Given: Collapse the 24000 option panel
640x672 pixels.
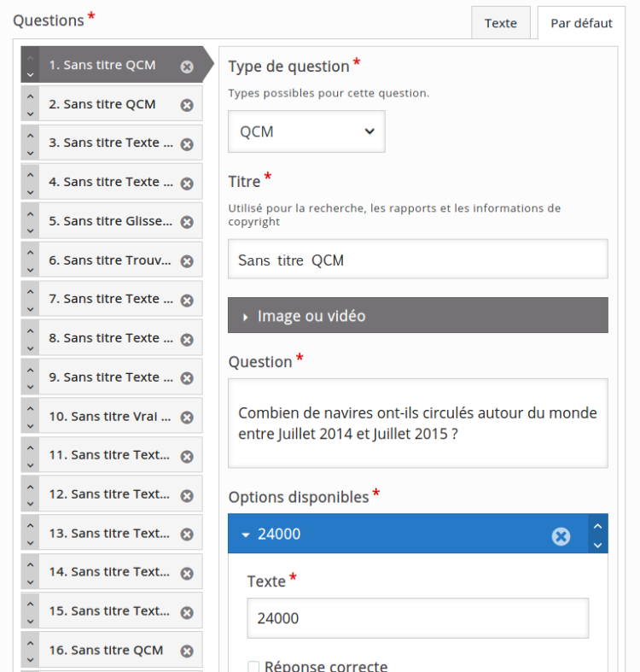Looking at the screenshot, I should pos(246,535).
